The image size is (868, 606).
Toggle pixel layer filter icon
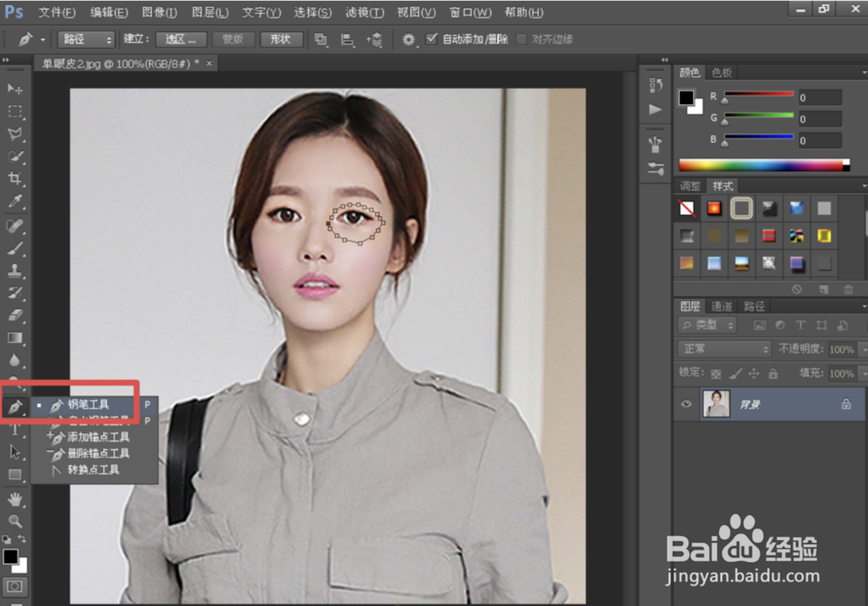(x=759, y=326)
